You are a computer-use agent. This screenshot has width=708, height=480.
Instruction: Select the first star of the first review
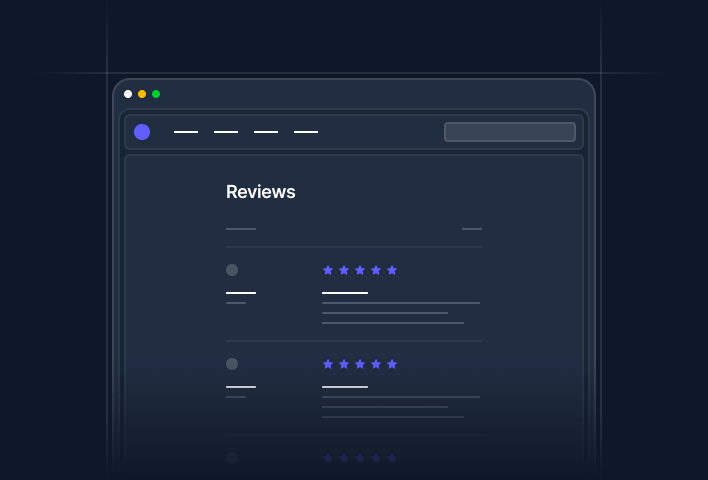coord(328,270)
